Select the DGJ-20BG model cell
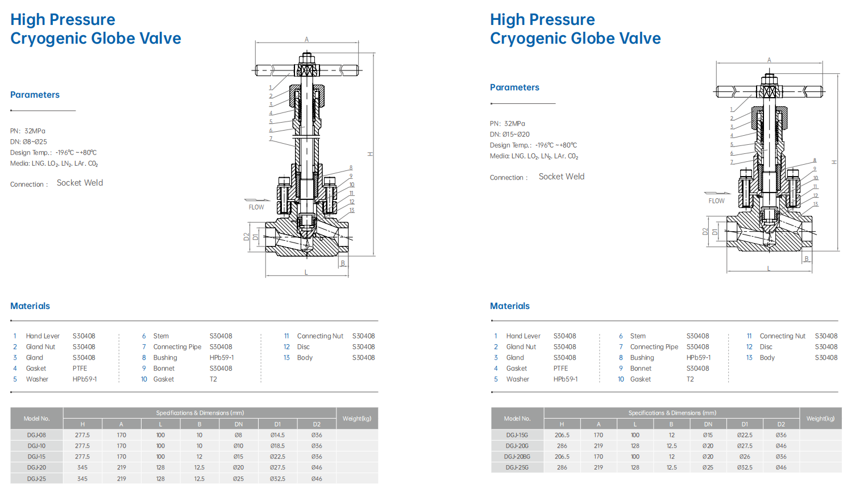 point(517,457)
